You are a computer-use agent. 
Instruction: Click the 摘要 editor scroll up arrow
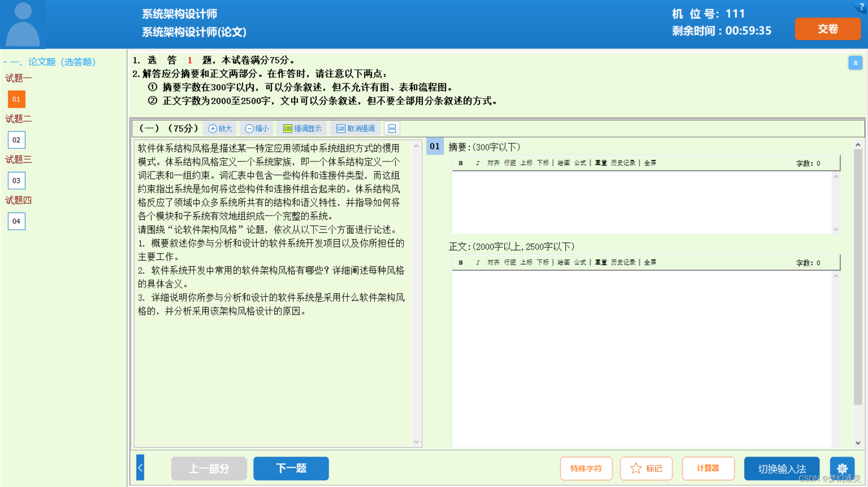(836, 176)
